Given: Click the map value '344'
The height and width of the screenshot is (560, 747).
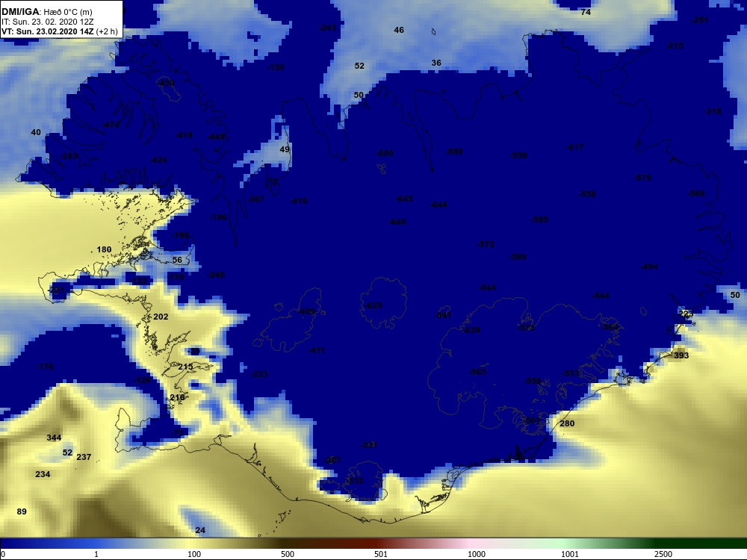Looking at the screenshot, I should (x=54, y=438).
